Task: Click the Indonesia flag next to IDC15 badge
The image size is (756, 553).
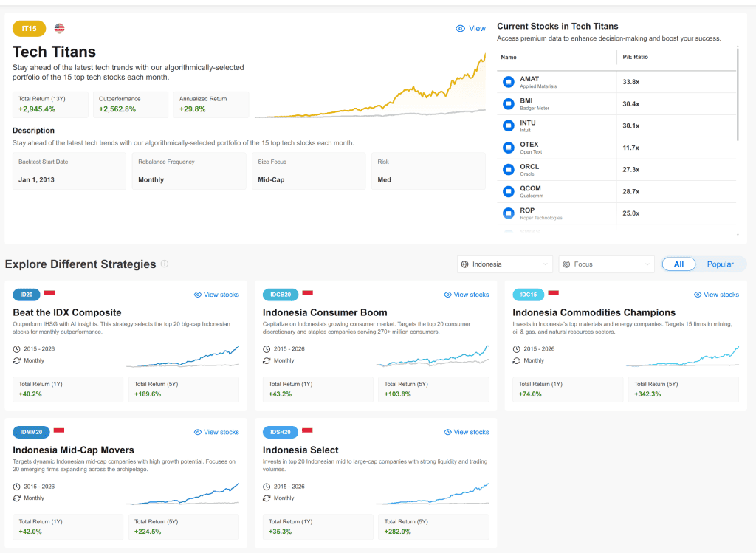Action: point(553,293)
